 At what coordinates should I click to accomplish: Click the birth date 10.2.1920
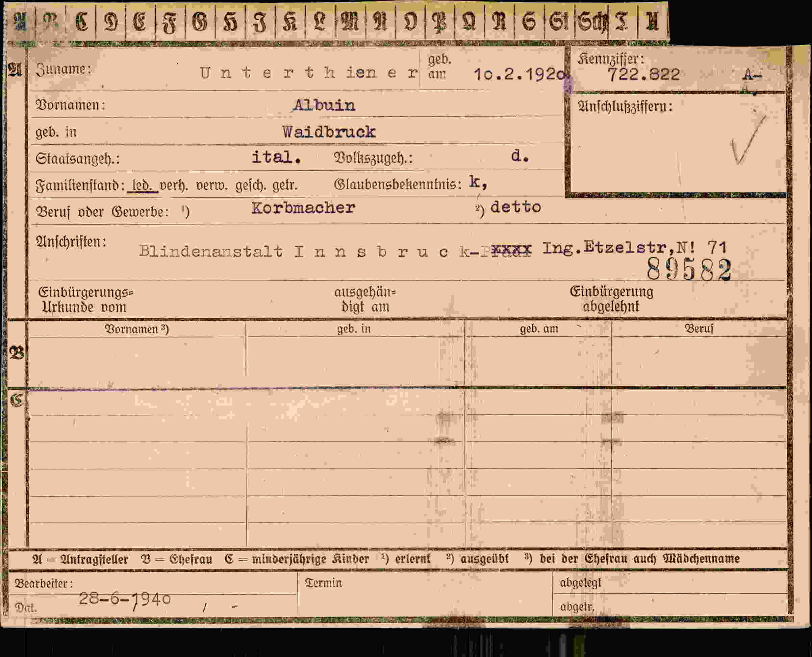coord(519,75)
